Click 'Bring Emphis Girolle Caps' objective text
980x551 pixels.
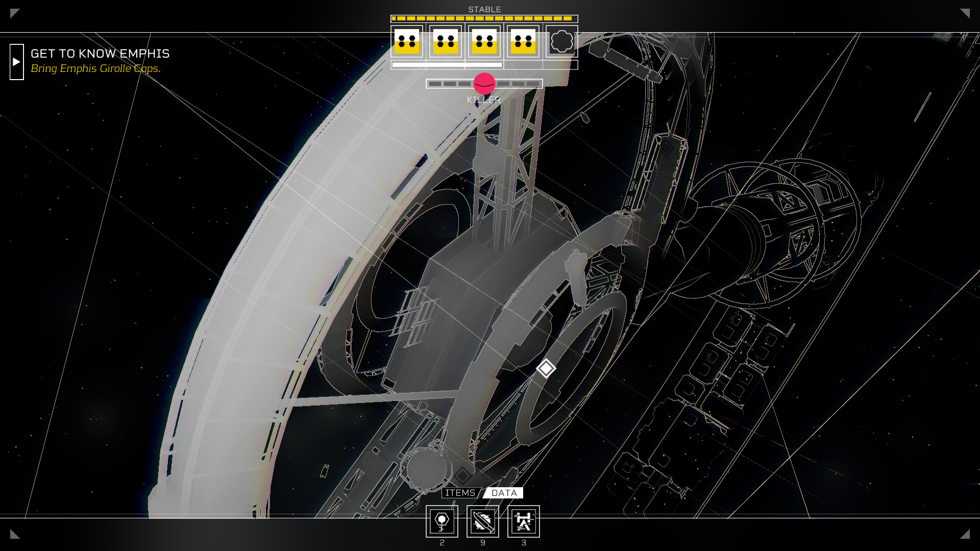(95, 68)
